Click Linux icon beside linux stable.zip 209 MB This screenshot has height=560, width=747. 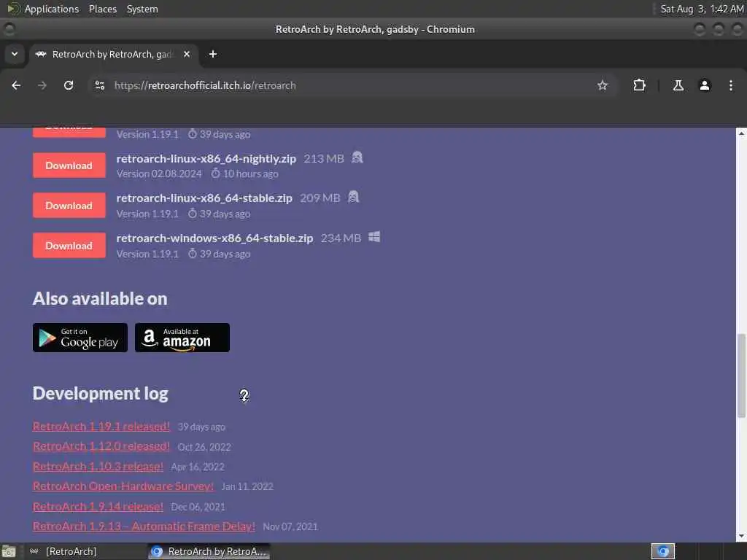353,197
